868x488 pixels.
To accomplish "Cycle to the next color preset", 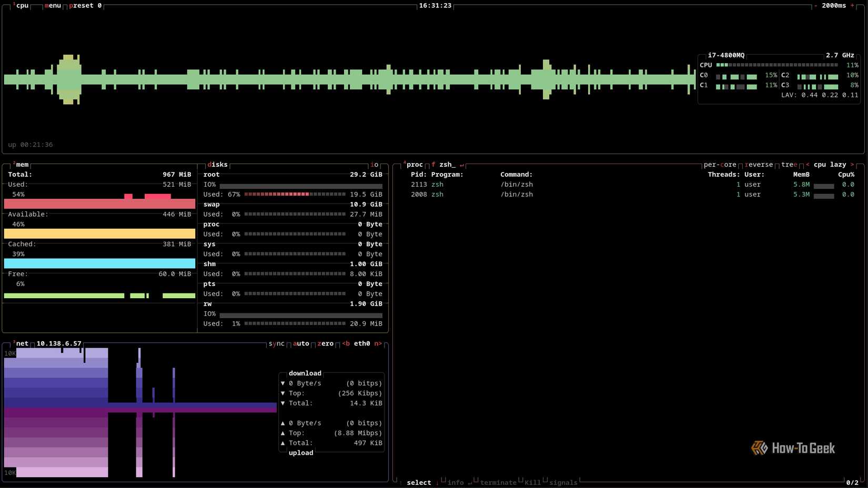I will coord(83,6).
